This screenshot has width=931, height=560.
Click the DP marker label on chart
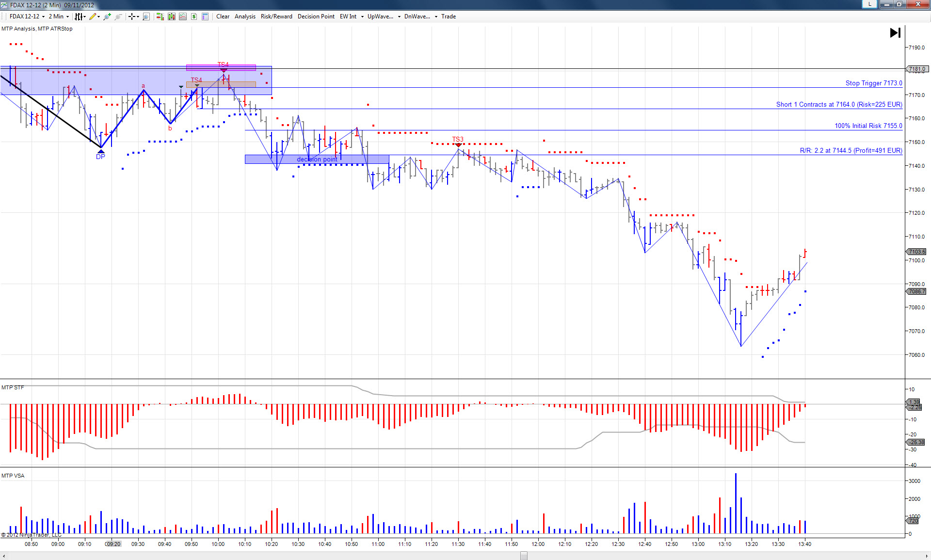100,157
